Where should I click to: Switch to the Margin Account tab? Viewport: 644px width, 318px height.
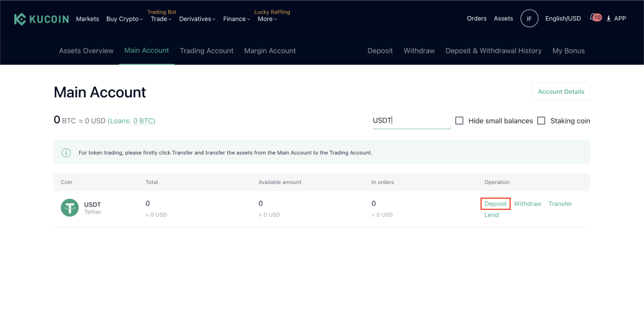(270, 51)
